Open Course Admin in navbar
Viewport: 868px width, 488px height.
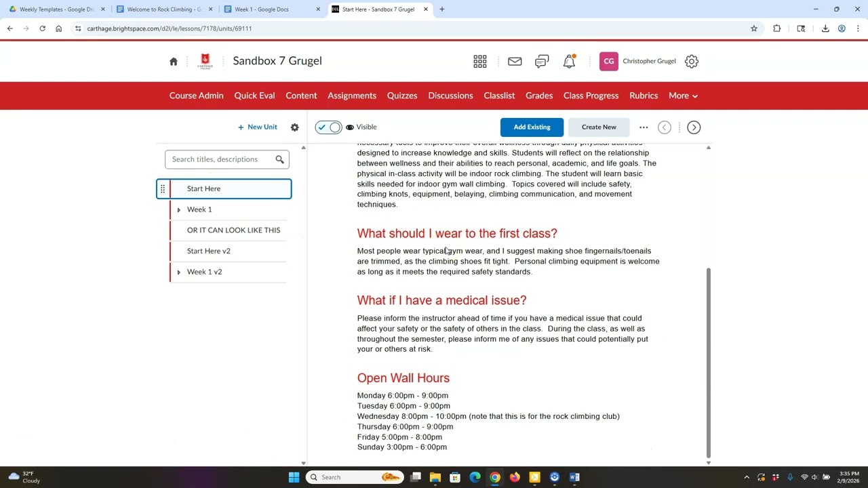(196, 96)
